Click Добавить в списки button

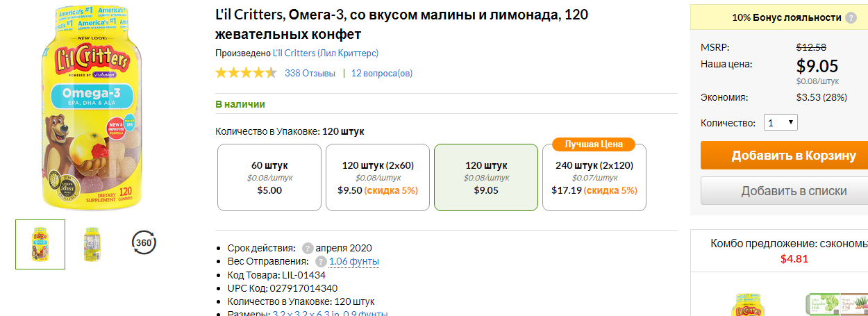click(785, 191)
